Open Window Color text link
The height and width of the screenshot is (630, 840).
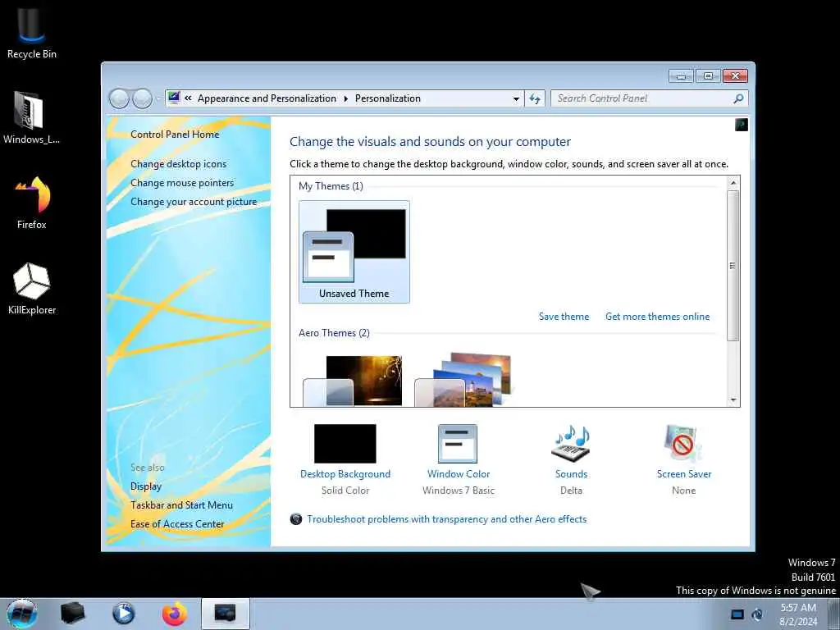[458, 474]
